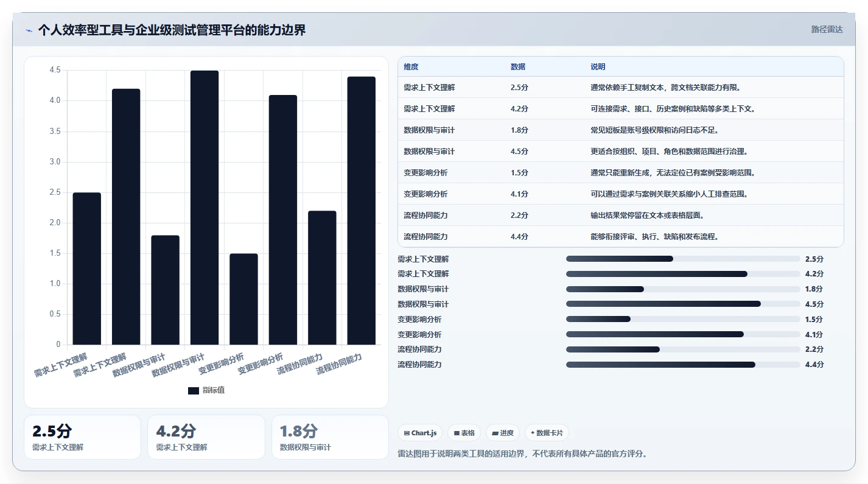Click the 指标值 legend color box
868x484 pixels.
coord(194,391)
